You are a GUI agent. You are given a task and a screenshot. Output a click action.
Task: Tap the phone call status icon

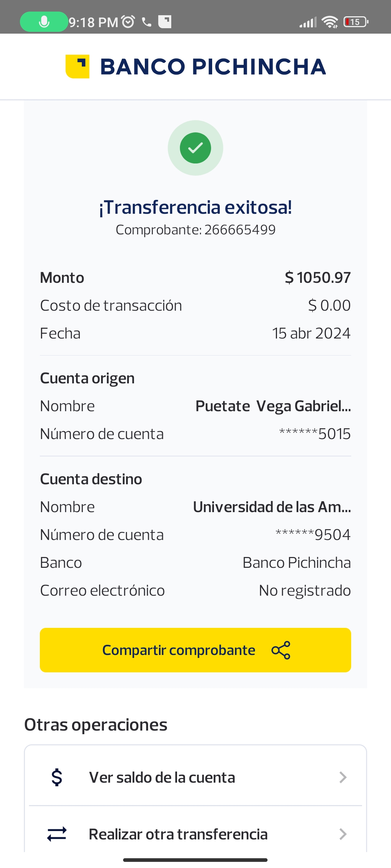147,22
